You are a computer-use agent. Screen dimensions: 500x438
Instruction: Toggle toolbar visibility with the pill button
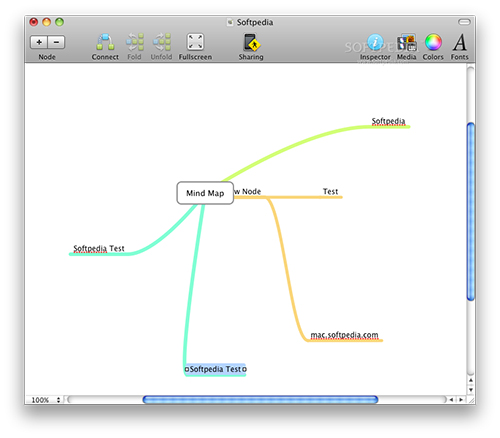[464, 22]
